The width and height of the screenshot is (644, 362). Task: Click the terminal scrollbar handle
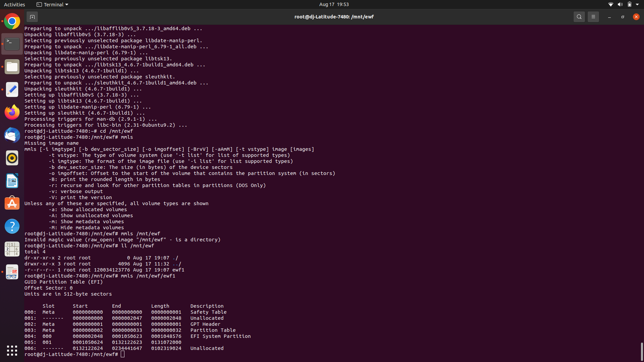point(642,351)
